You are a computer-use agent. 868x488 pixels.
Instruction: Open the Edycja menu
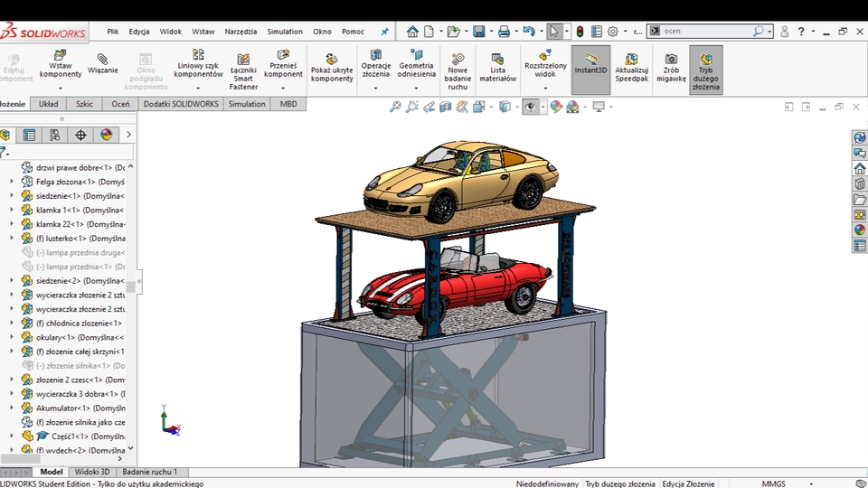(x=139, y=32)
